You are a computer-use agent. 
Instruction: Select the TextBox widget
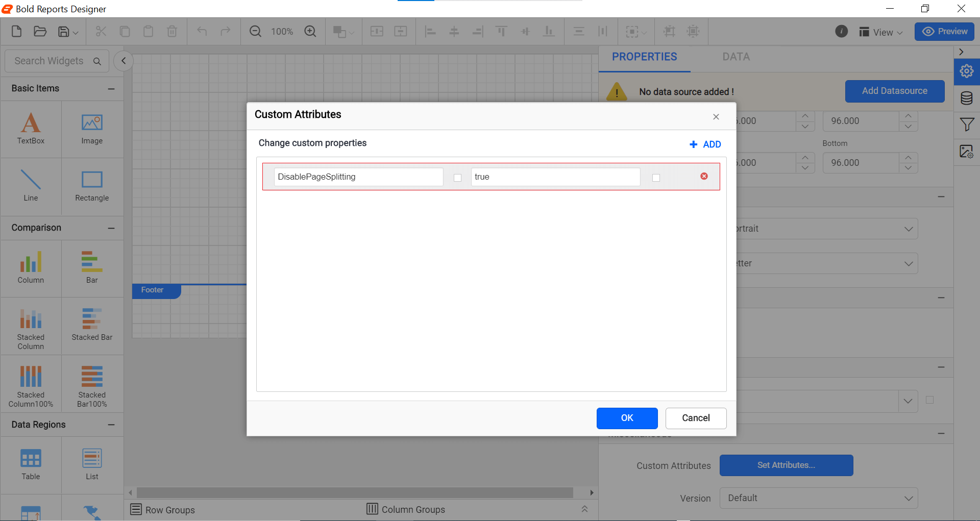[x=31, y=129]
